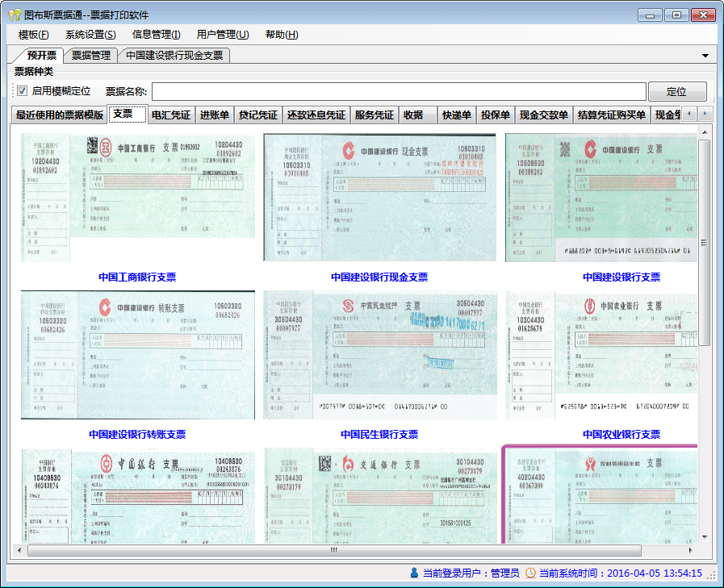Screen dimensions: 724x588
Task: Switch to the 预开票 tab
Action: (41, 56)
